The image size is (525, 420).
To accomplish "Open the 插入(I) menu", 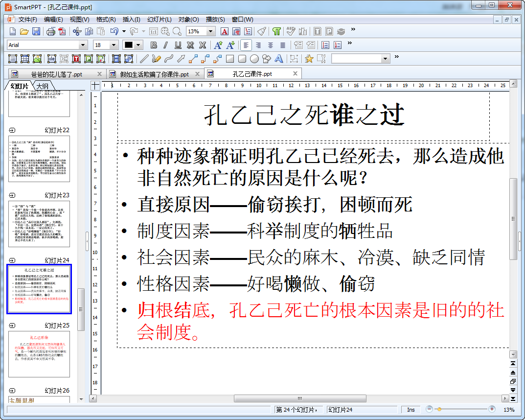I will pos(131,20).
